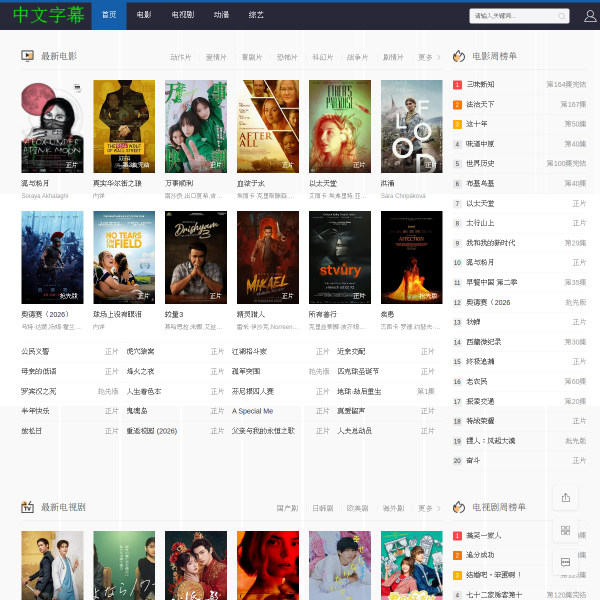The width and height of the screenshot is (600, 600).
Task: Open the 放松日 list entry
Action: coord(31,431)
